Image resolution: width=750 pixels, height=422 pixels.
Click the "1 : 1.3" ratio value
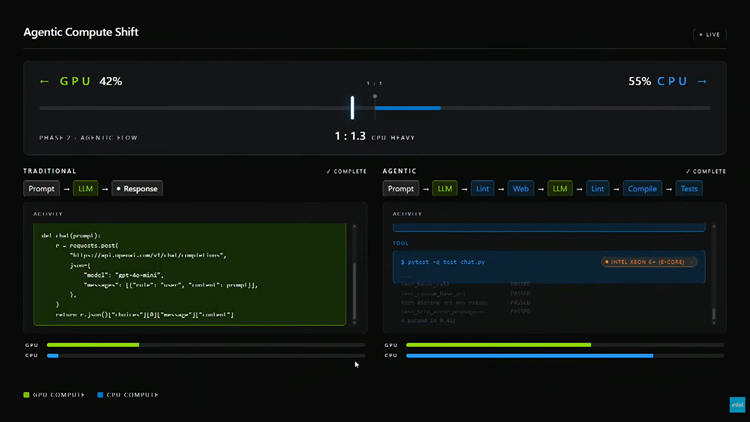(350, 136)
